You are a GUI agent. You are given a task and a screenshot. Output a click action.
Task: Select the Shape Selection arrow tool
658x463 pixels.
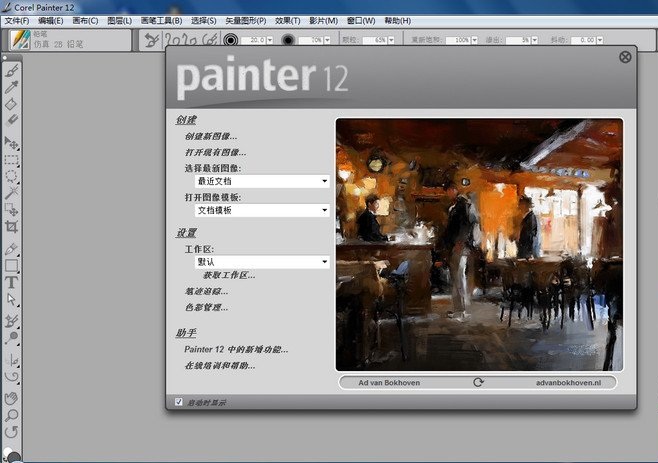(11, 299)
